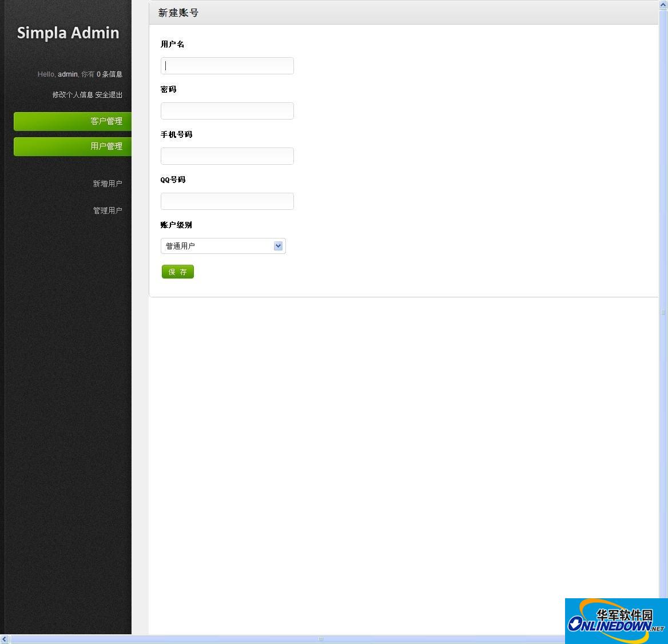The height and width of the screenshot is (644, 668).
Task: Click the vertical scrollbar up arrow
Action: tap(663, 4)
